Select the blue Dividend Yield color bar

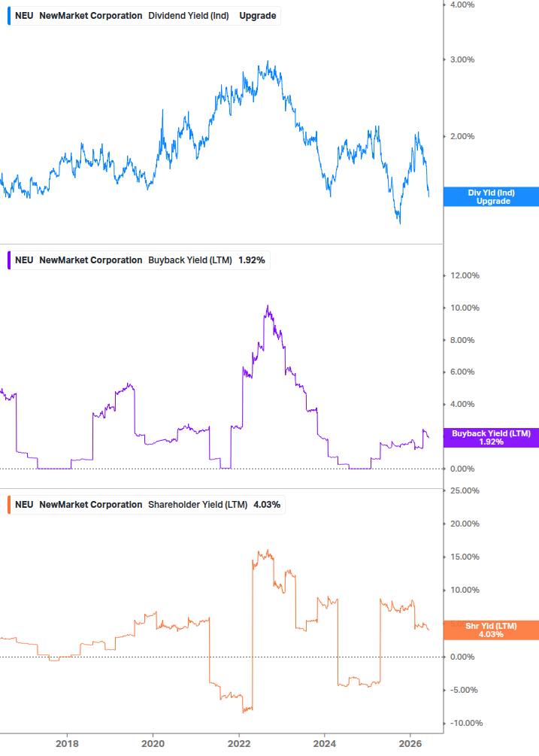9,16
